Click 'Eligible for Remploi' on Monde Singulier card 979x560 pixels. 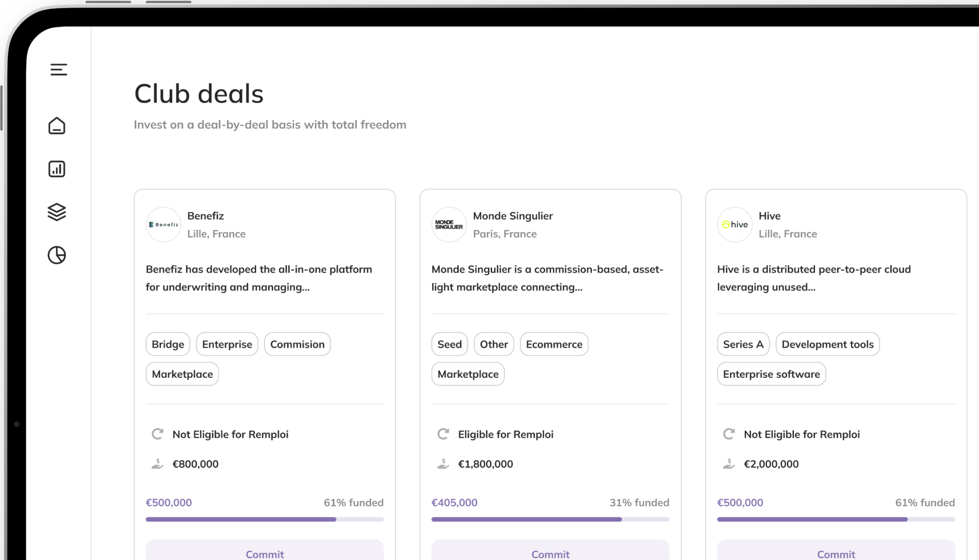pos(506,434)
